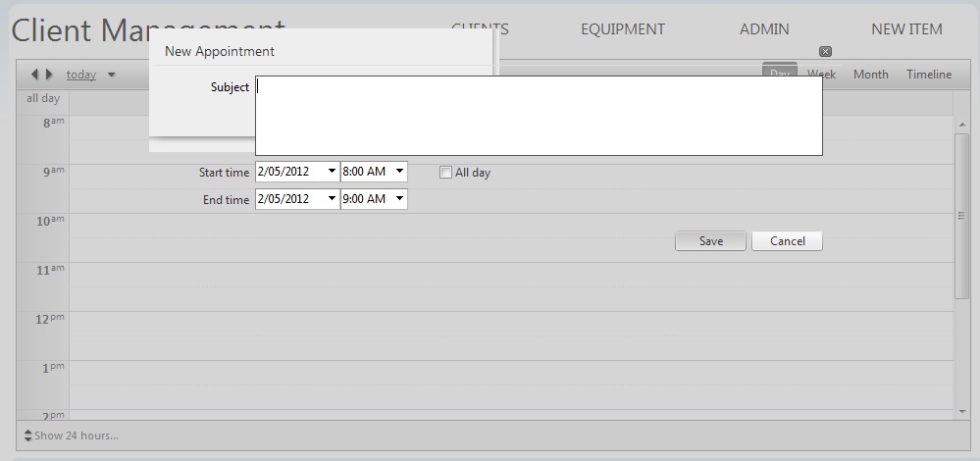980x461 pixels.
Task: Switch to the Month calendar view
Action: pyautogui.click(x=870, y=75)
